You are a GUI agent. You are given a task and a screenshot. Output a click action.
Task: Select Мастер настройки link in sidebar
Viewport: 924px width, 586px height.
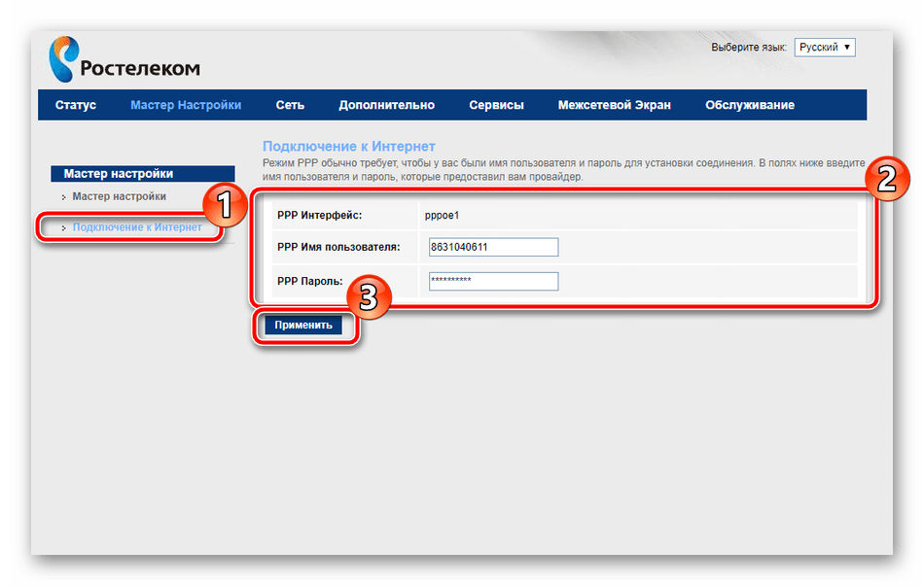(x=119, y=196)
